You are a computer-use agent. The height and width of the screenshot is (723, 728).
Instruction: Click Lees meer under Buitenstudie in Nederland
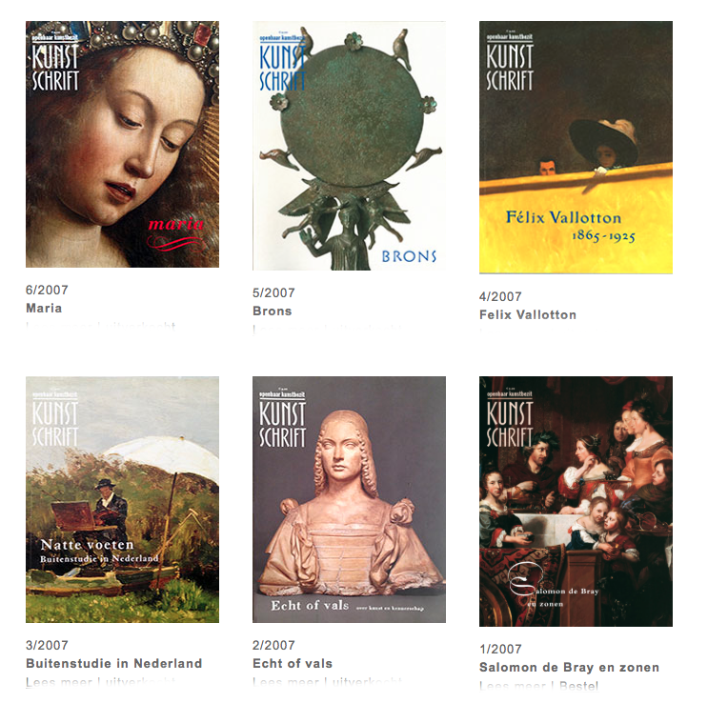(x=59, y=682)
